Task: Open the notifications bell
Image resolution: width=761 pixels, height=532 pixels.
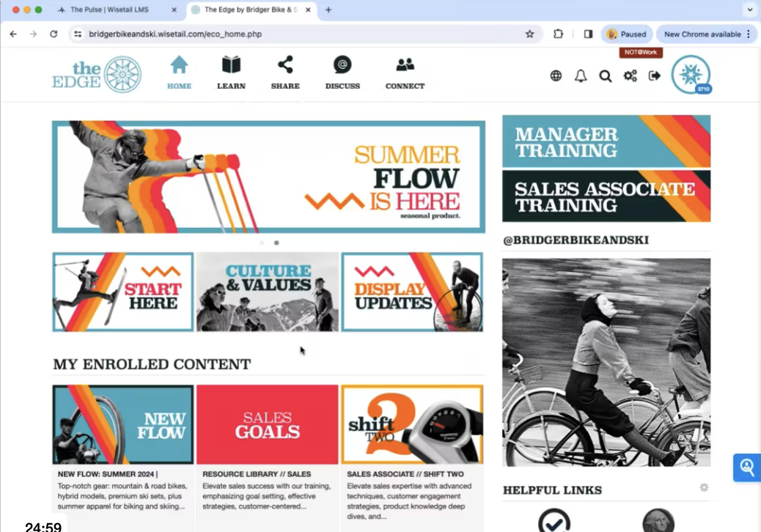Action: point(581,75)
